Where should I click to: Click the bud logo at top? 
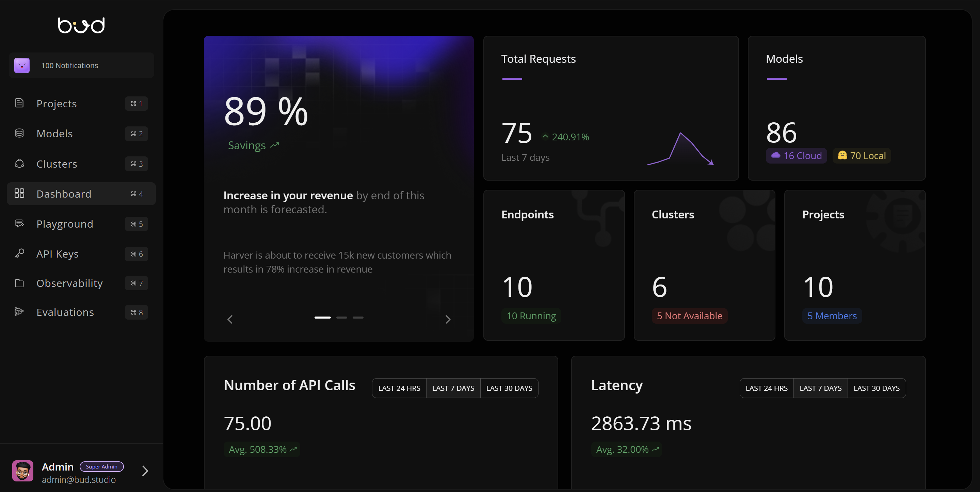(x=81, y=26)
